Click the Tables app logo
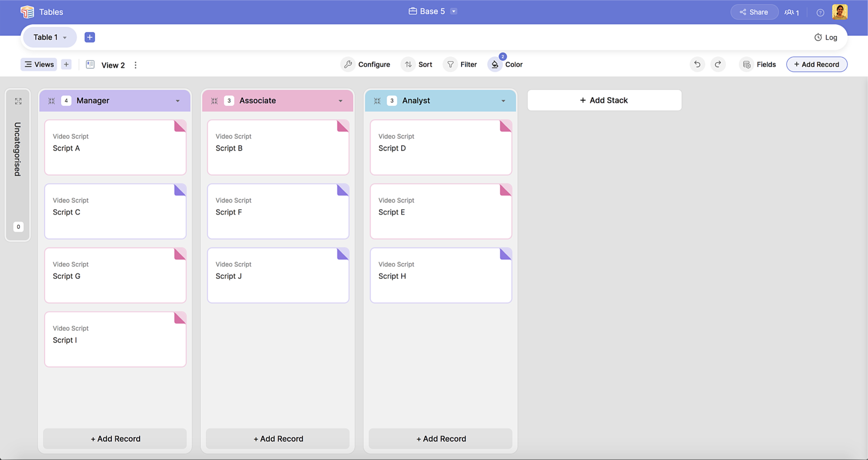The width and height of the screenshot is (868, 460). click(27, 12)
